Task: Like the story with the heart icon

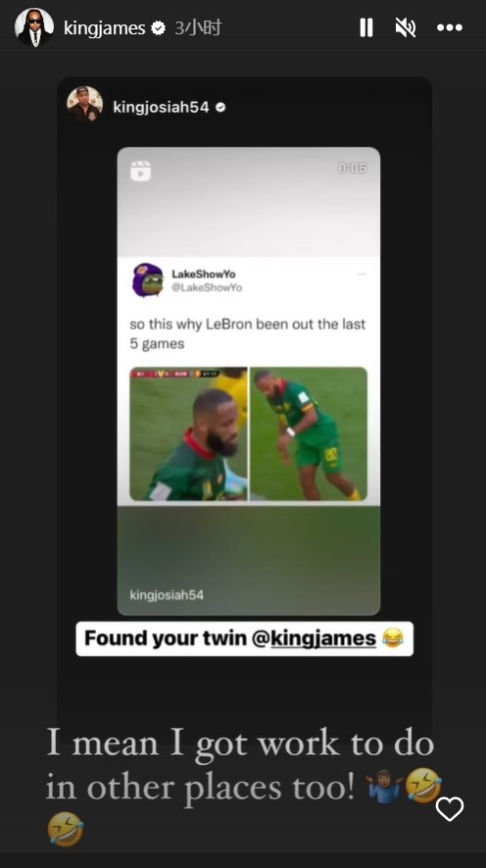Action: (x=450, y=809)
